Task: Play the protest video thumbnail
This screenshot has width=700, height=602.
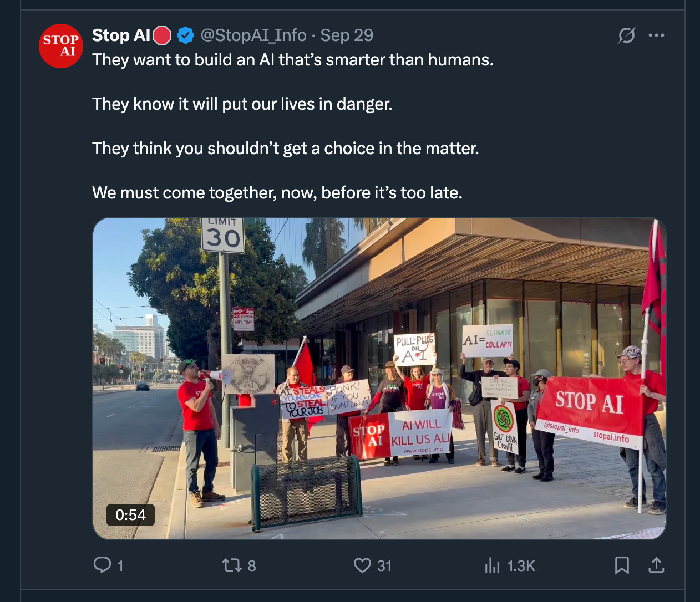Action: coord(379,379)
